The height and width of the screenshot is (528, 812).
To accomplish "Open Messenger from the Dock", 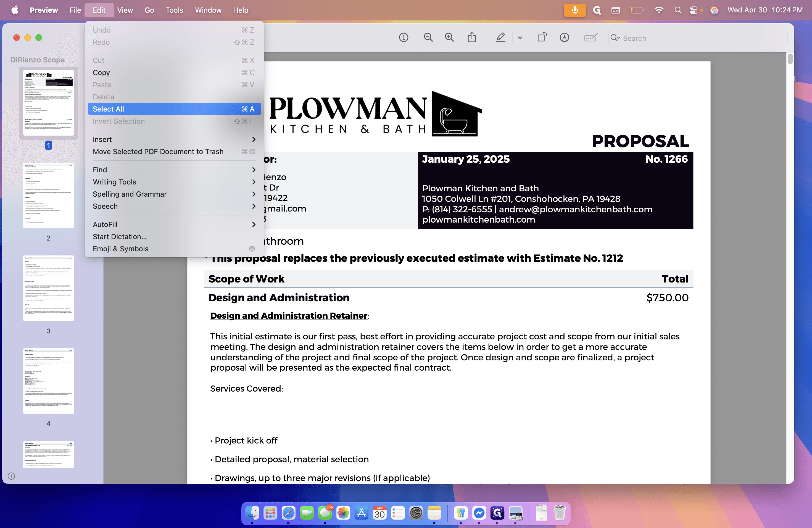I will tap(479, 513).
